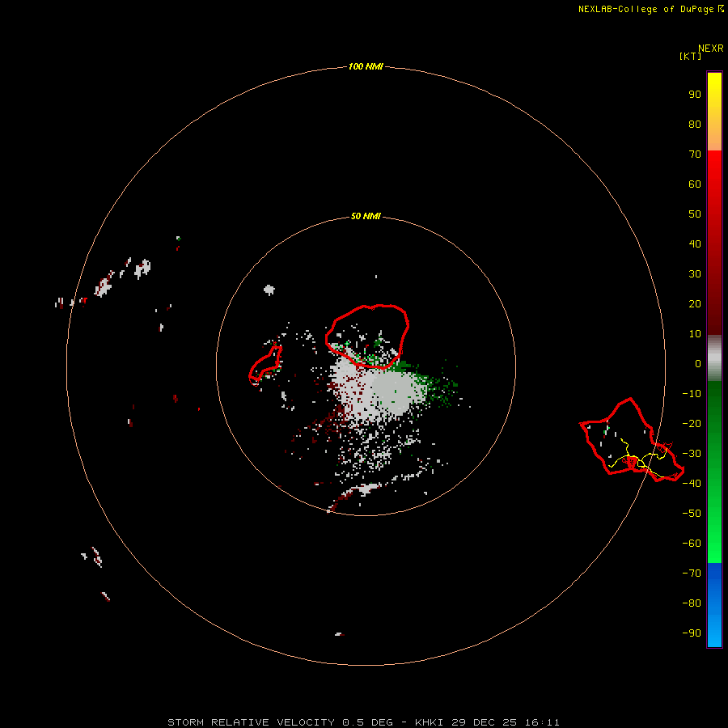Viewport: 728px width, 728px height.
Task: Click the -20 value on the velocity scale
Action: 692,423
